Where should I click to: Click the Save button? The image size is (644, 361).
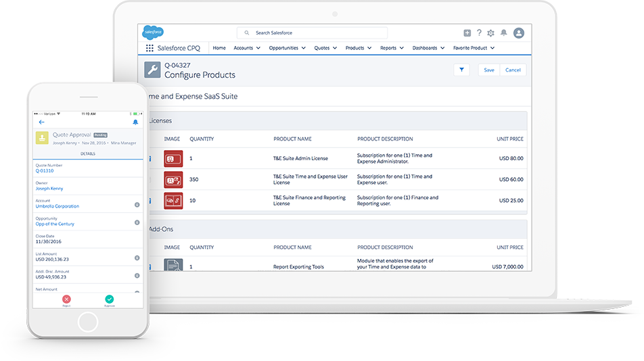coord(488,70)
